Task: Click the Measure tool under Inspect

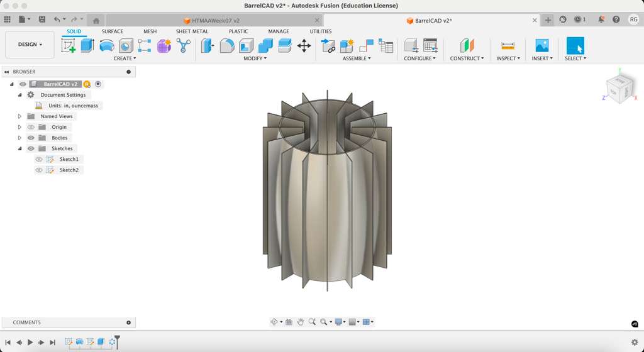Action: point(508,45)
